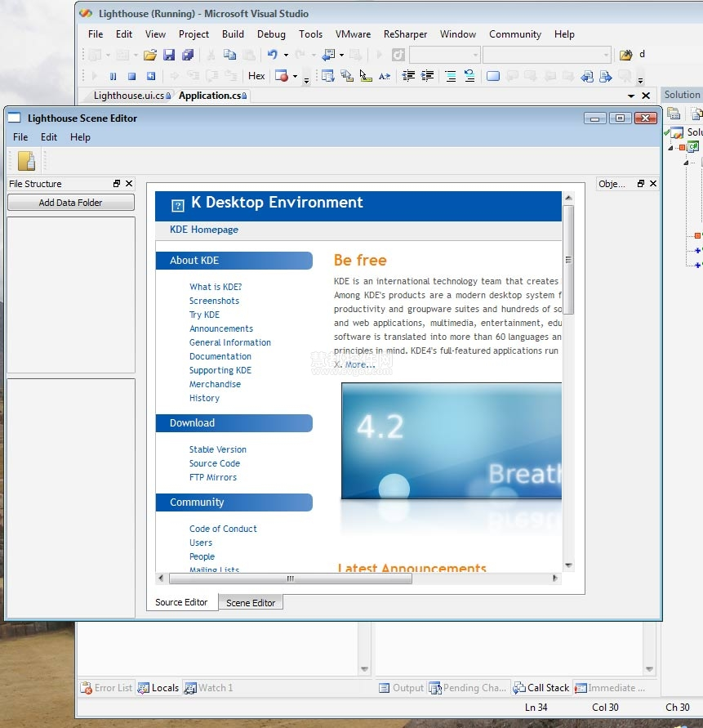
Task: Click the Save icon in Visual Studio toolbar
Action: (x=169, y=56)
